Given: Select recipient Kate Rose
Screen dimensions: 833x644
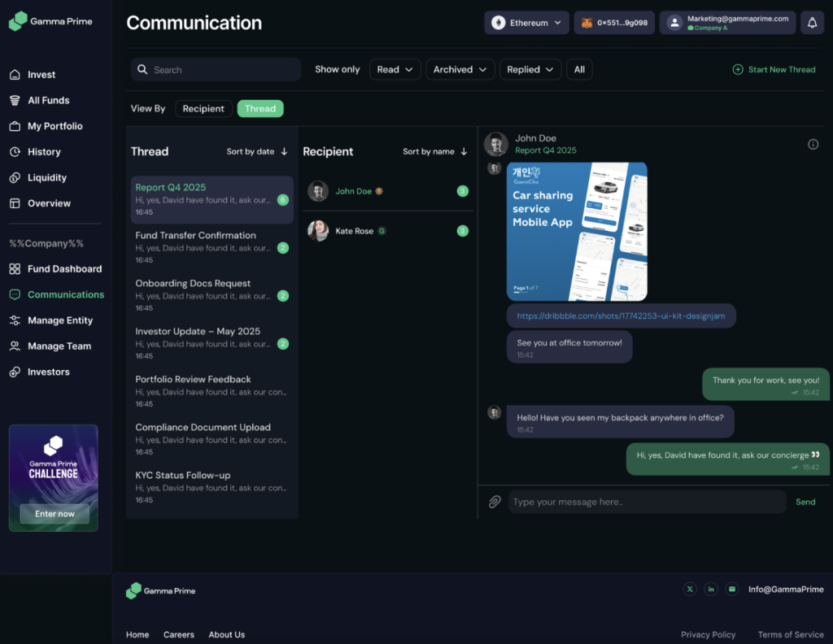Looking at the screenshot, I should click(x=388, y=231).
